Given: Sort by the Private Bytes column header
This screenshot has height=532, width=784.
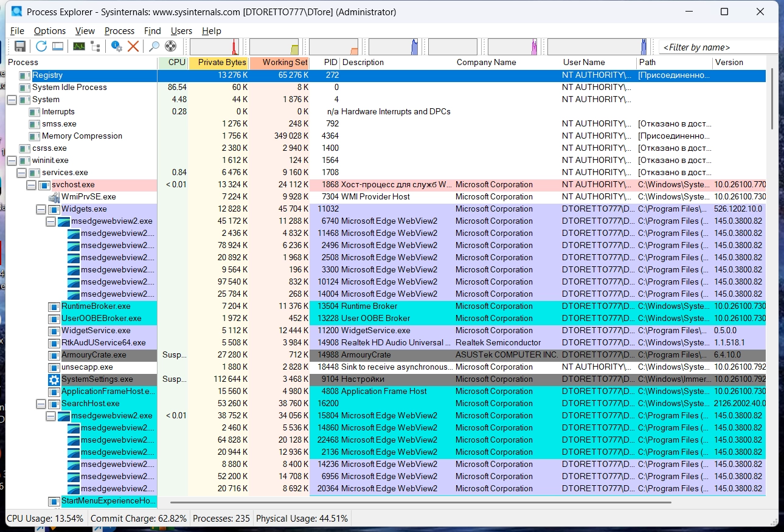Looking at the screenshot, I should 218,62.
